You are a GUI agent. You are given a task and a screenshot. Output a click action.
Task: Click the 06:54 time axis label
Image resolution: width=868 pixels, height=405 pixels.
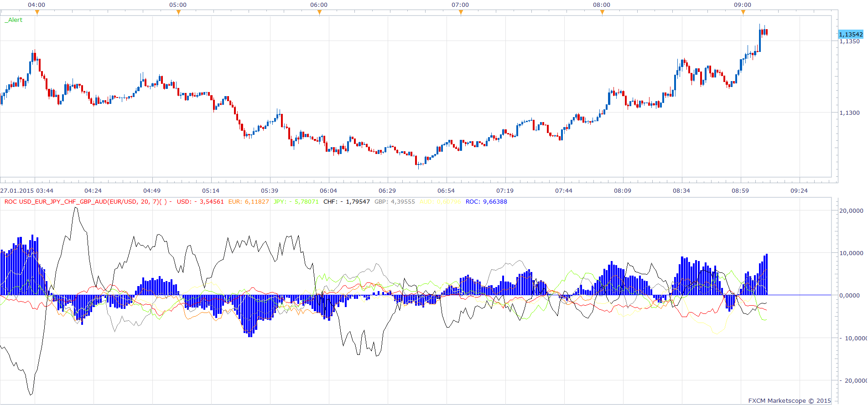[446, 191]
